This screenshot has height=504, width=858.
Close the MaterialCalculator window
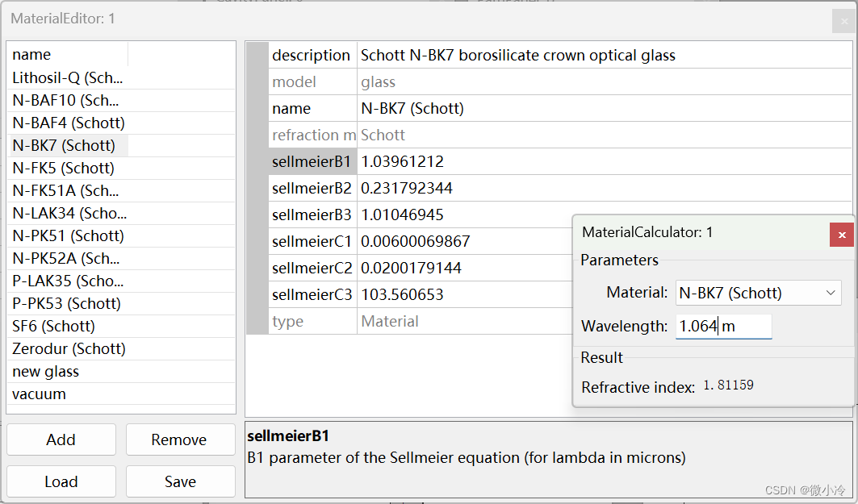[842, 235]
